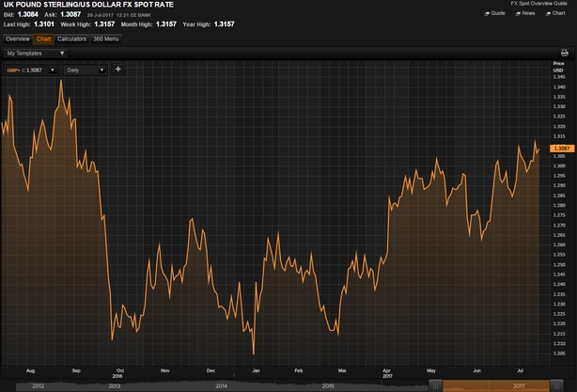This screenshot has width=577, height=392.
Task: Click the 1.250 price axis label
Action: 559,265
